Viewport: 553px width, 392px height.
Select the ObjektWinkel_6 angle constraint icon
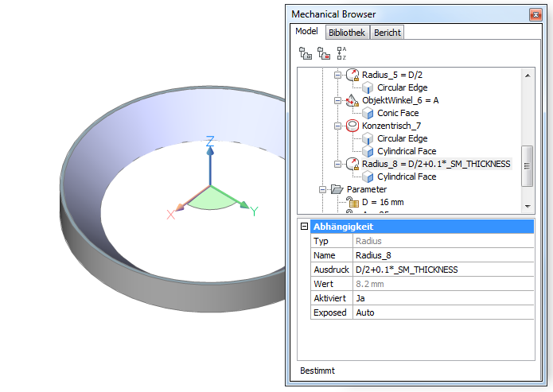[352, 101]
